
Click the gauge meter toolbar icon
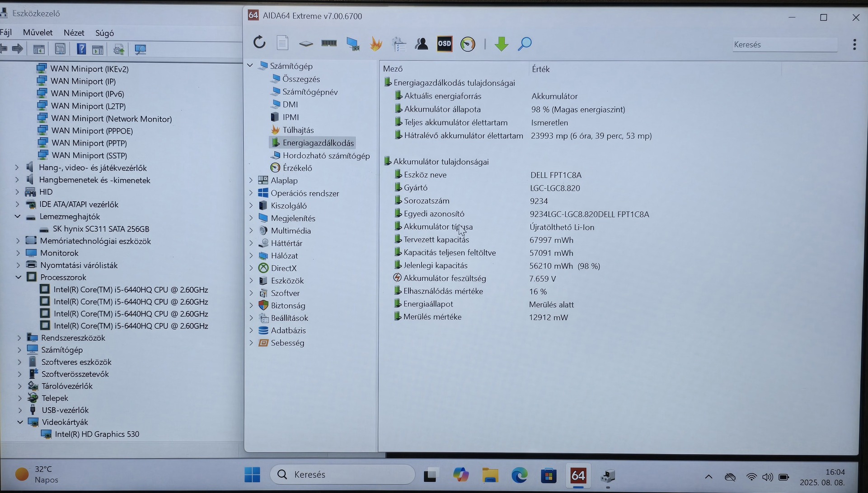(468, 44)
